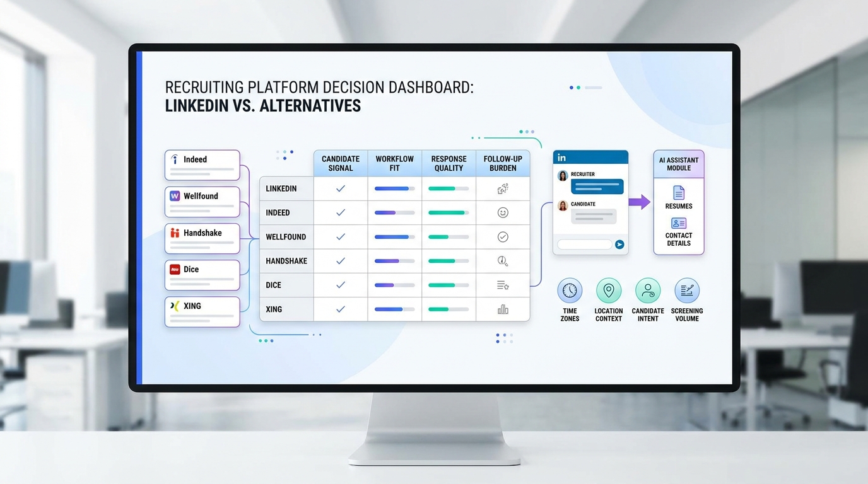Open the Resumes document icon

(x=679, y=192)
